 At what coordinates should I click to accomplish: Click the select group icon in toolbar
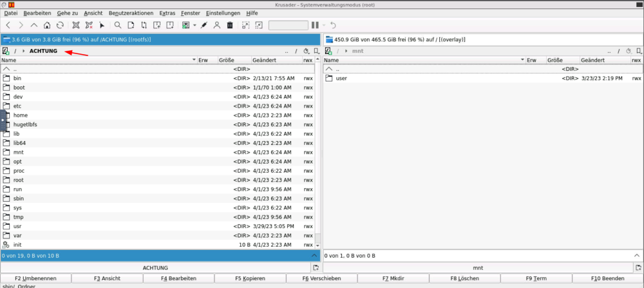pos(76,26)
